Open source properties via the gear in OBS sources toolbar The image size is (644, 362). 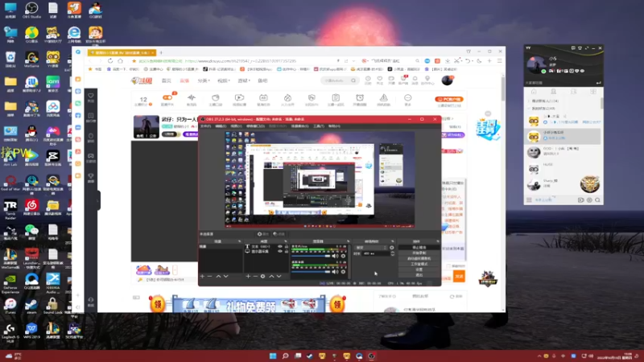tap(263, 276)
